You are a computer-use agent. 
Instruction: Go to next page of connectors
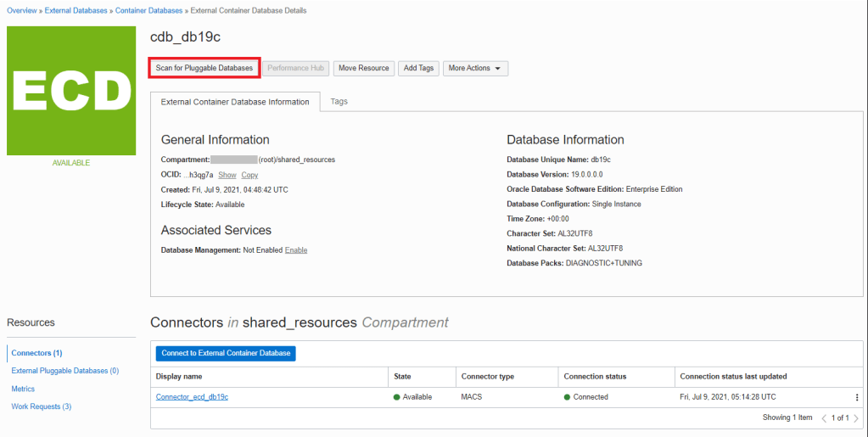(856, 417)
